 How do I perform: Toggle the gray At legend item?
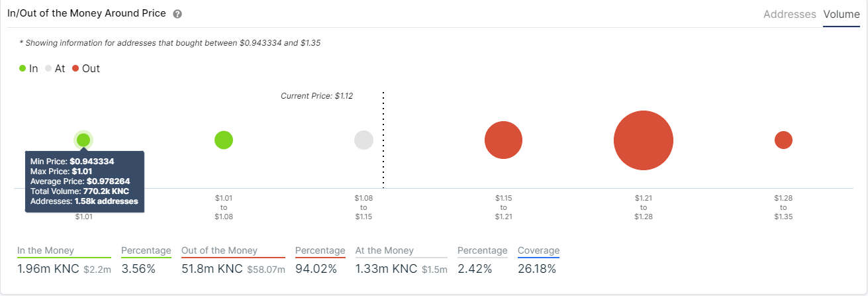coord(55,68)
